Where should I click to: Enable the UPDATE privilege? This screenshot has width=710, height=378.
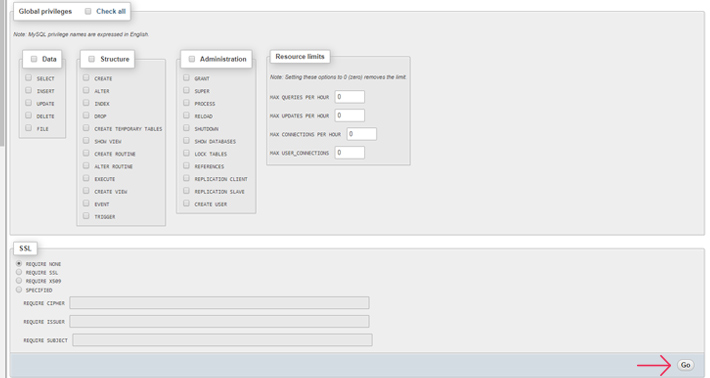coord(29,103)
